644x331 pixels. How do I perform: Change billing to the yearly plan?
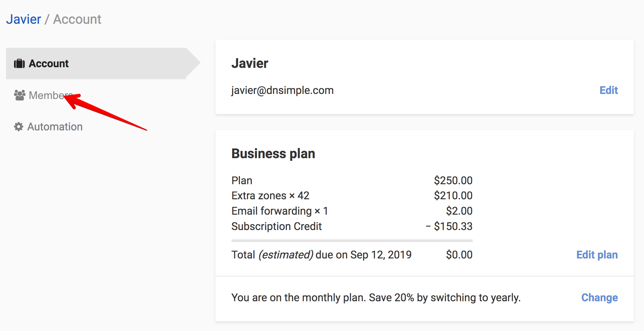(600, 298)
